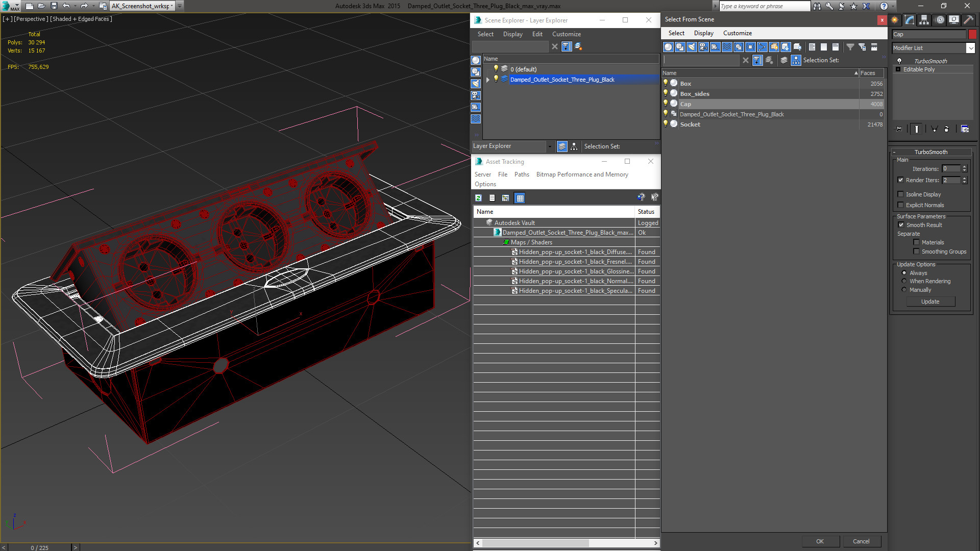Open Customize menu in Select From Scene
Screen dimensions: 980x551
[x=737, y=33]
